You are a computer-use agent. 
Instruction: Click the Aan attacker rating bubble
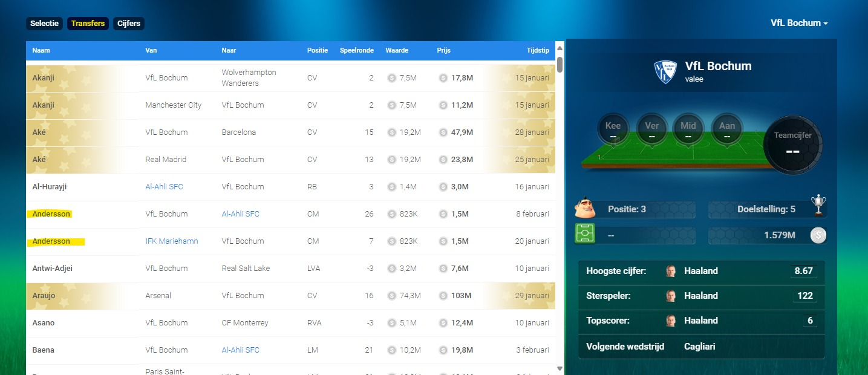tap(726, 129)
